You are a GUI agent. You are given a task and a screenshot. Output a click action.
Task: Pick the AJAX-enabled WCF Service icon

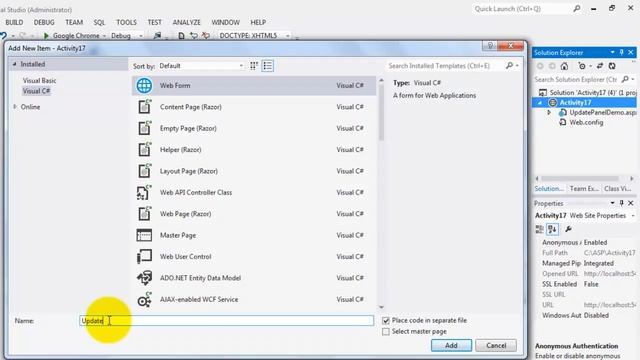(x=144, y=300)
